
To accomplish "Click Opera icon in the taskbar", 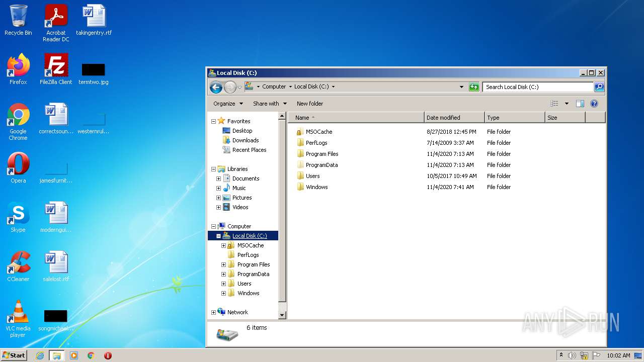I will 108,355.
